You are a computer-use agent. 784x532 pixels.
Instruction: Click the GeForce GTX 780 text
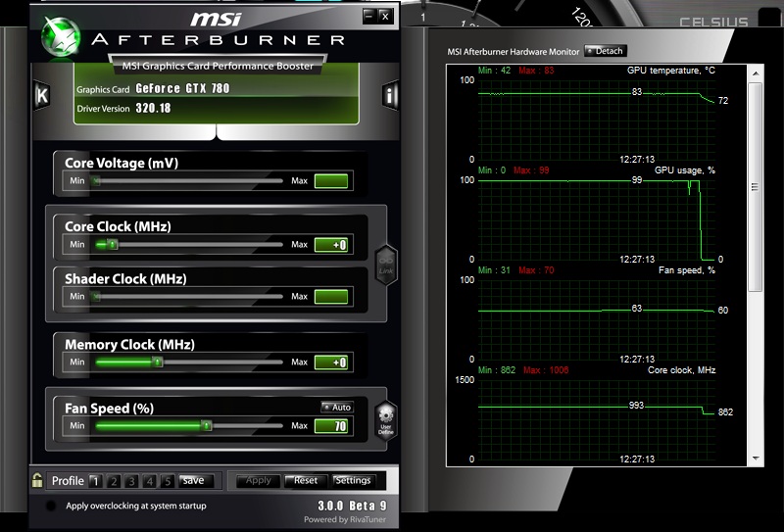tap(182, 88)
